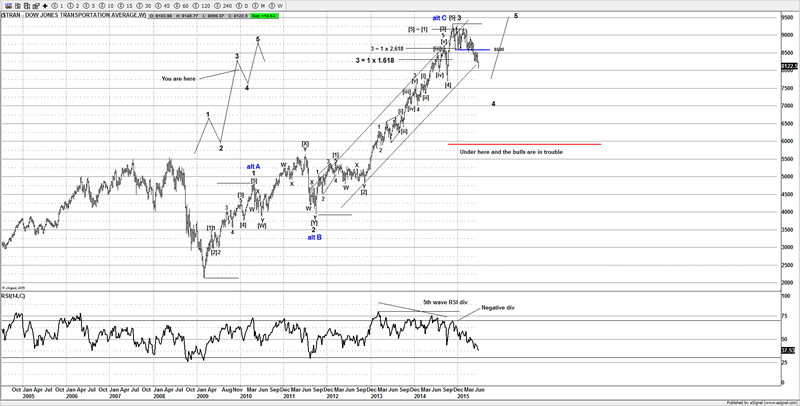Screen dimensions: 800x406
Task: Select the blue horizontal line near 8500
Action: [x=473, y=49]
